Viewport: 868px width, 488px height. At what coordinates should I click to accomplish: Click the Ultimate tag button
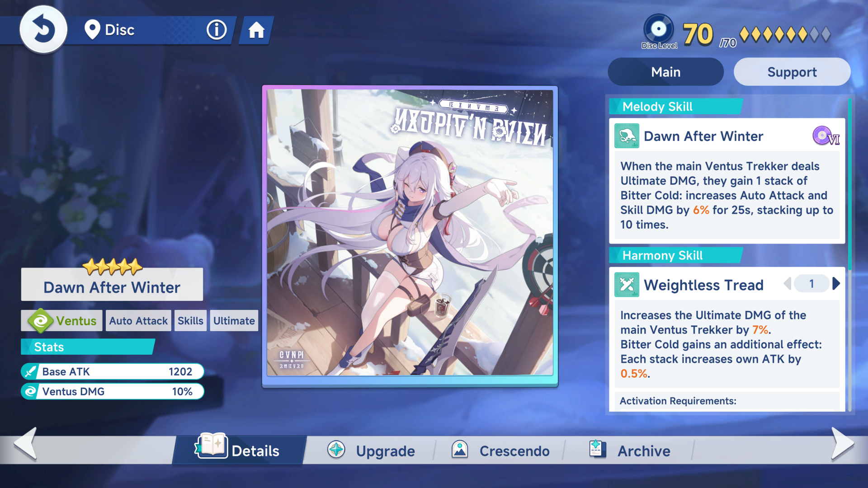tap(234, 321)
